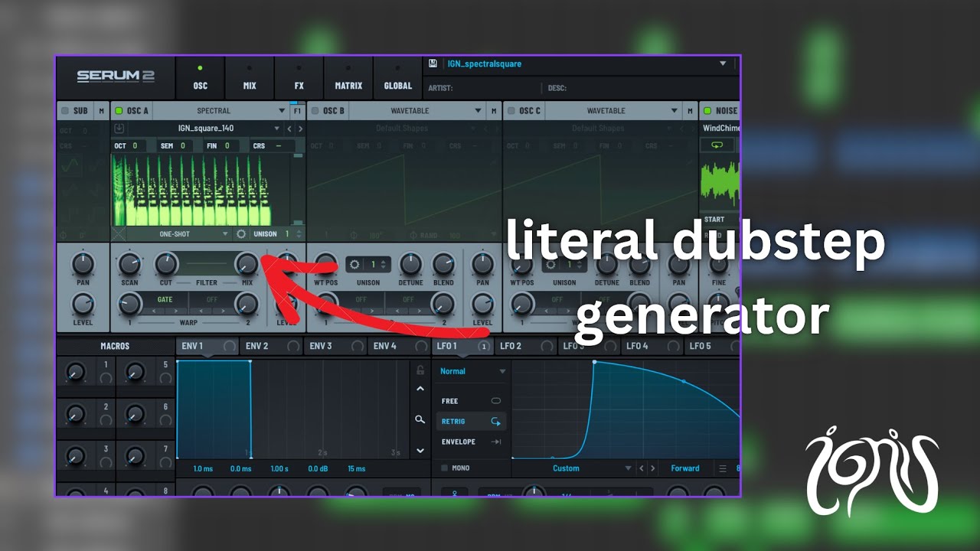Click the LFO 4 modulation source handle
Screen dimensions: 980x551
[674, 347]
